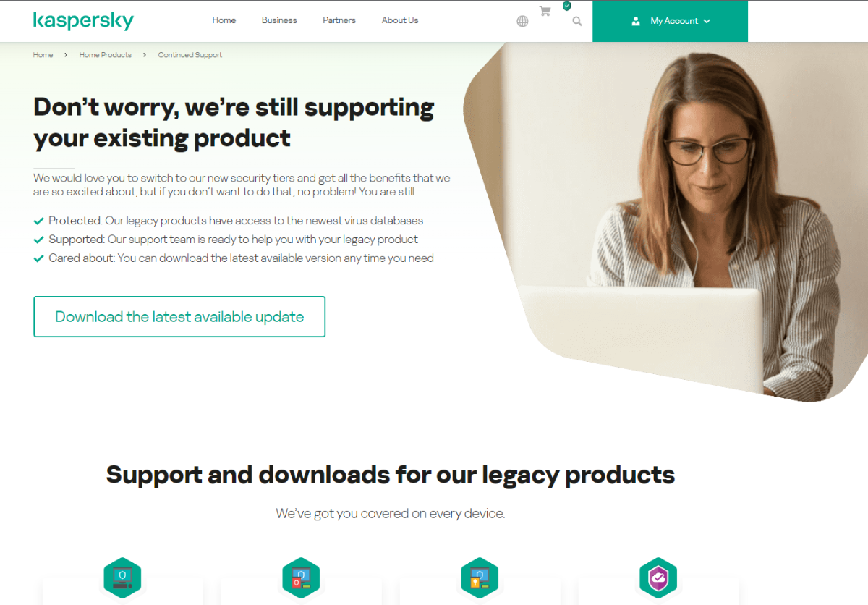868x605 pixels.
Task: Expand the My Account dropdown
Action: [670, 21]
